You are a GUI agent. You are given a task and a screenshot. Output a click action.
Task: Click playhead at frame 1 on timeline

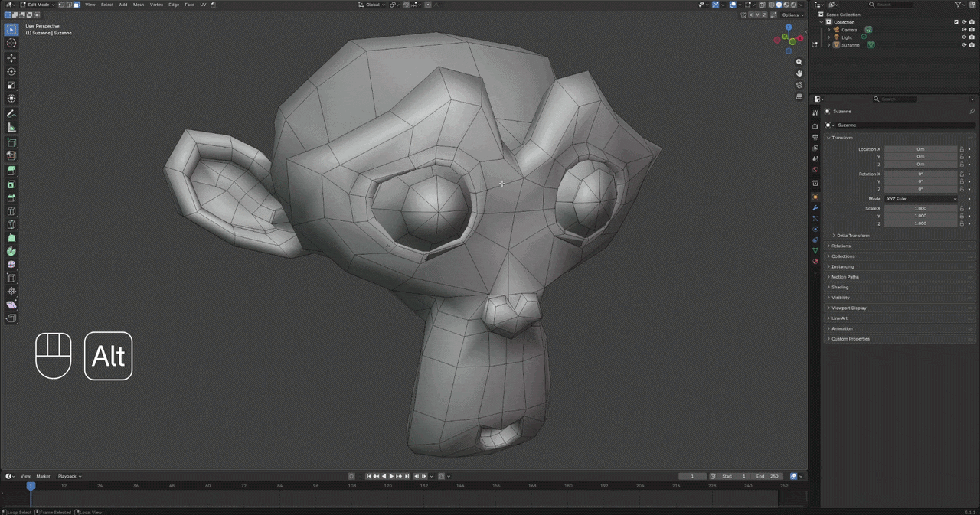coord(31,485)
